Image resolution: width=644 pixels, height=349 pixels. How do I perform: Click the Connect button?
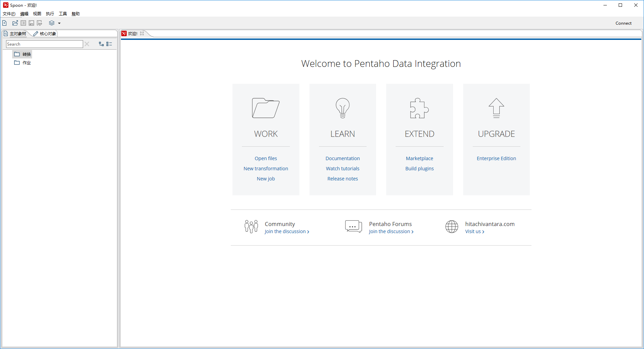[x=623, y=23]
